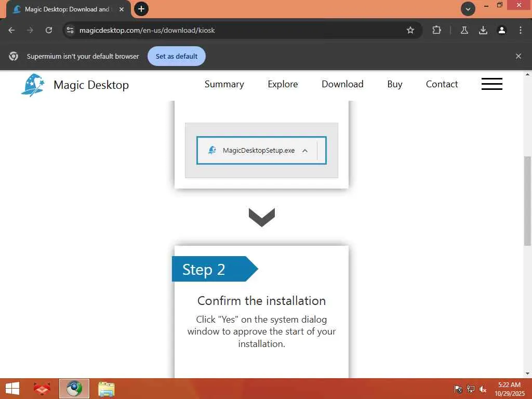The height and width of the screenshot is (399, 532).
Task: Open the Extensions puzzle icon
Action: click(436, 30)
